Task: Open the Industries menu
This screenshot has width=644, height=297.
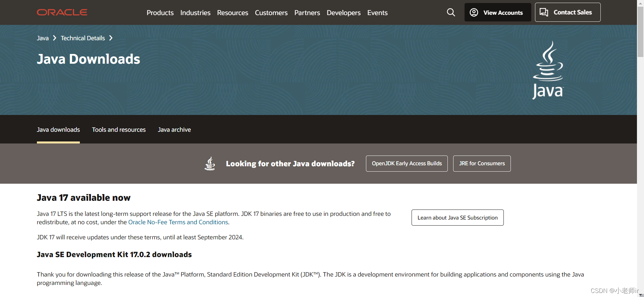Action: [195, 13]
